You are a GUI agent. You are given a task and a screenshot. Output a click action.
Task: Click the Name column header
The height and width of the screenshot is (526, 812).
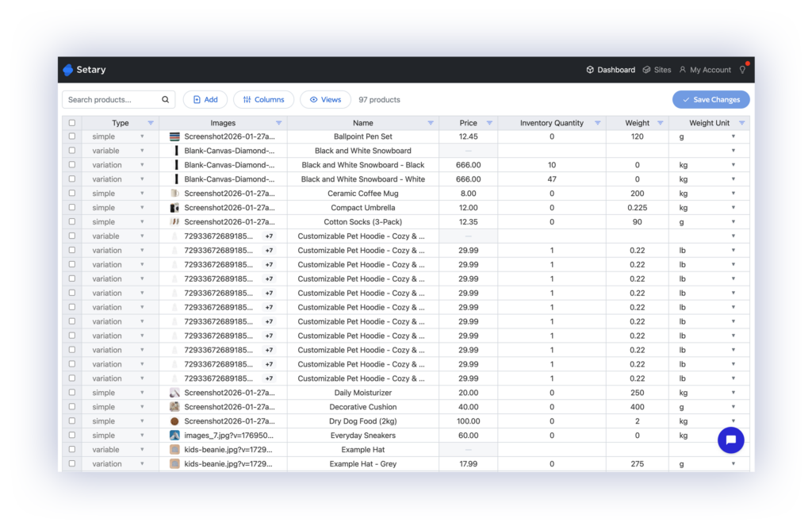pyautogui.click(x=363, y=123)
